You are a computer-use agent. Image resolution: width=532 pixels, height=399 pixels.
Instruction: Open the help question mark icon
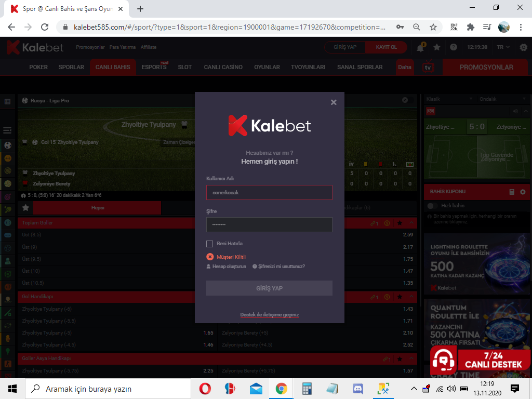tap(453, 47)
